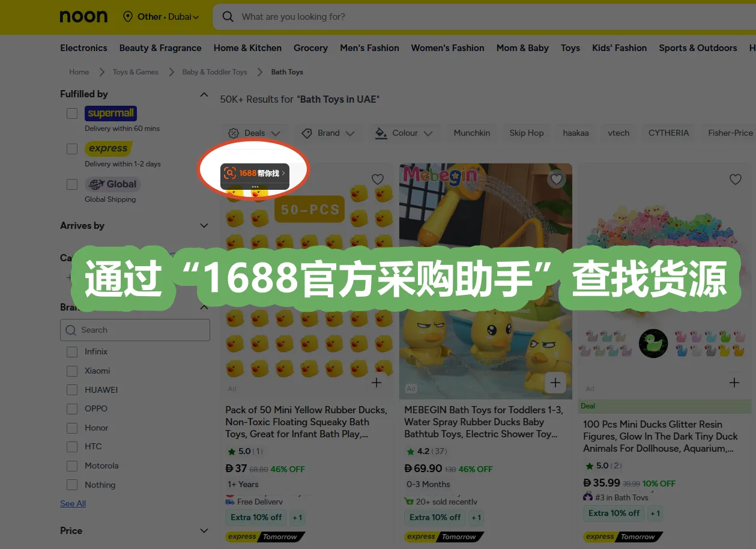756x549 pixels.
Task: Click the 4.2 (37) star rating
Action: coord(426,451)
